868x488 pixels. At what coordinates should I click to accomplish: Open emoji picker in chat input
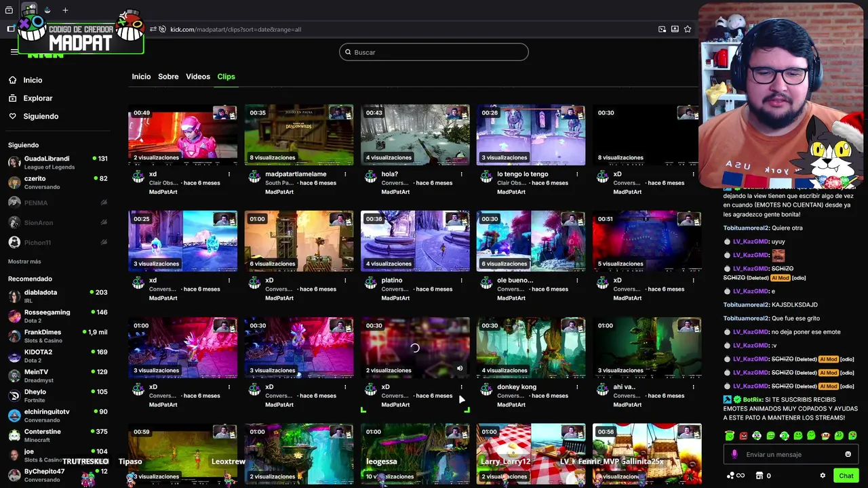(848, 454)
